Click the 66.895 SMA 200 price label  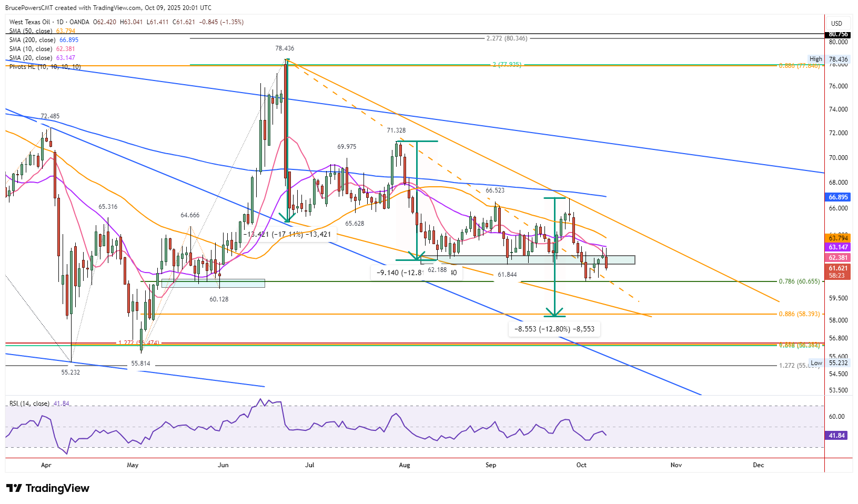pos(838,197)
